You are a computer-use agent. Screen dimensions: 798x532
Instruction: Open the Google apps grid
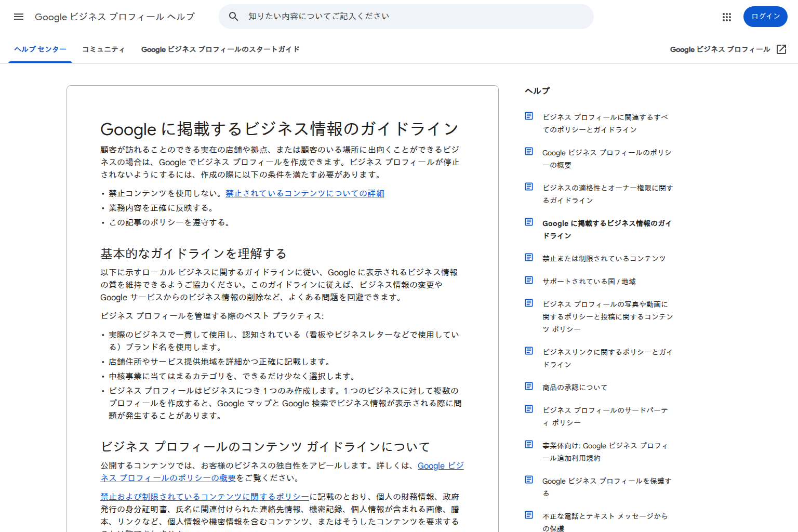point(727,17)
